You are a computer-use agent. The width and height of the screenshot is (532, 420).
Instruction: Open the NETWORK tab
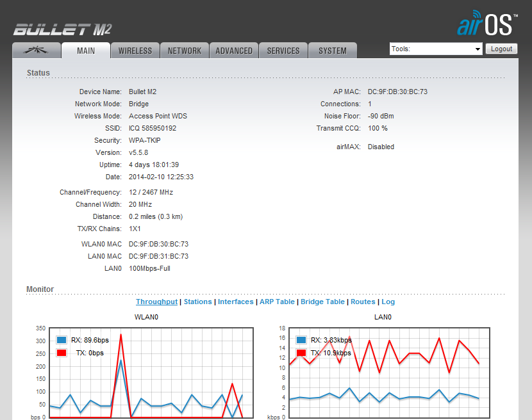click(185, 51)
